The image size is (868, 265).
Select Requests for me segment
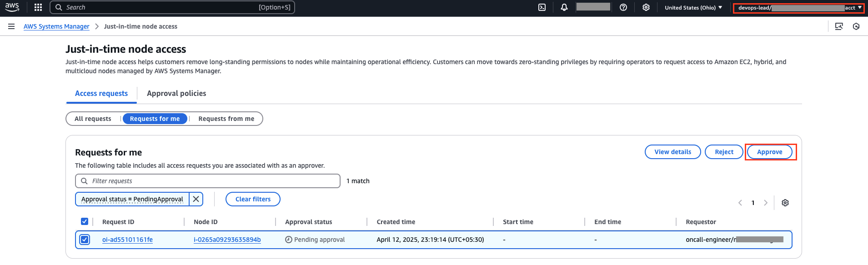pyautogui.click(x=155, y=119)
